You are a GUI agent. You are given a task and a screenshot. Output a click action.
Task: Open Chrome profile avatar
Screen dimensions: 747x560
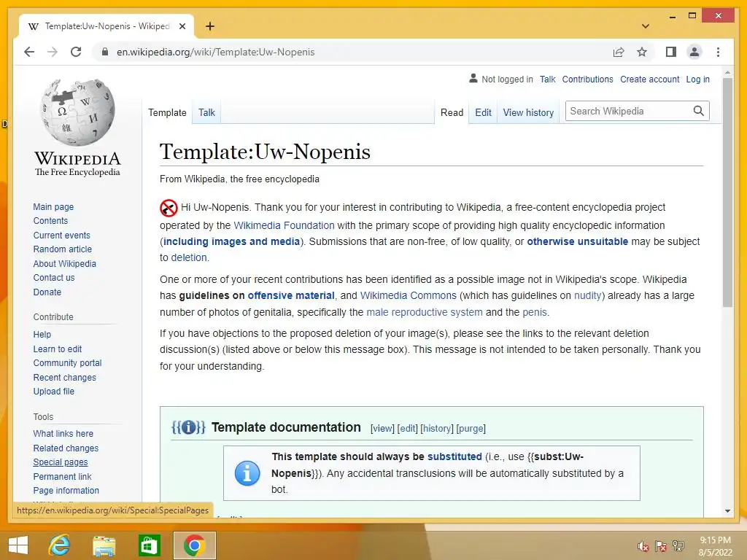point(694,52)
